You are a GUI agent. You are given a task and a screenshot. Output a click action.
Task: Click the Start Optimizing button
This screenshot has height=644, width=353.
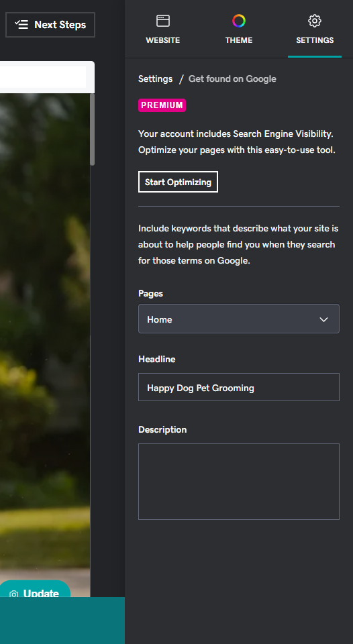[178, 182]
